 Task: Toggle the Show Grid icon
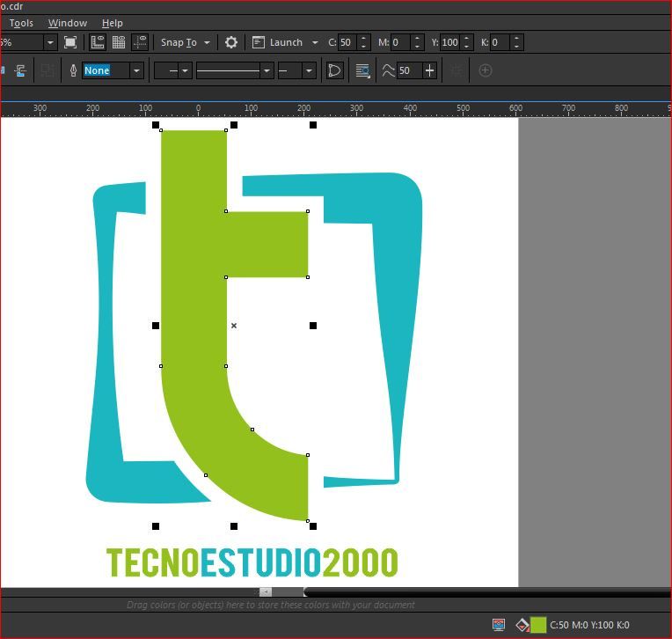[119, 42]
